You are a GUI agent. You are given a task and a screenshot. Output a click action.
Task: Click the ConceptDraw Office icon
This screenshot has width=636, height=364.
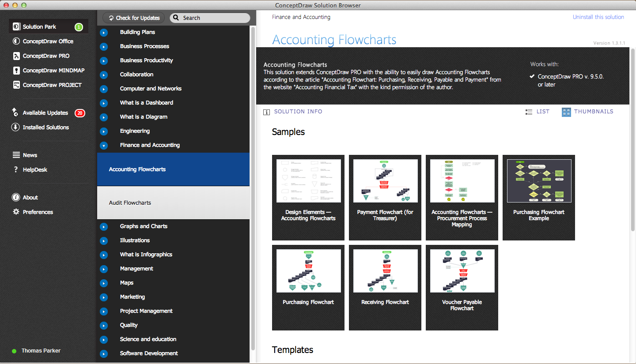[x=16, y=41]
